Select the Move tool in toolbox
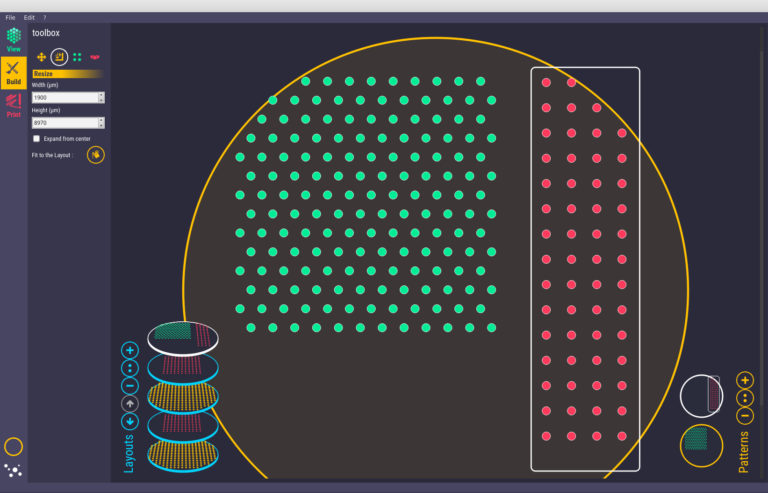Image resolution: width=768 pixels, height=493 pixels. tap(42, 57)
